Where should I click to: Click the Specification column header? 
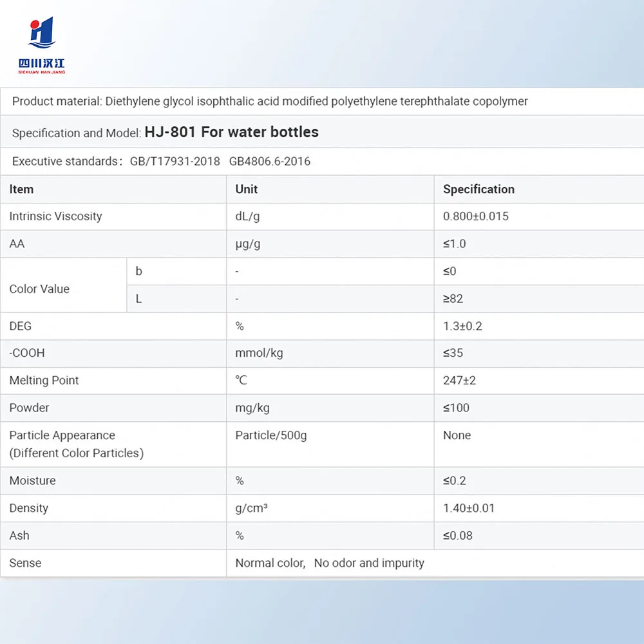coord(478,189)
